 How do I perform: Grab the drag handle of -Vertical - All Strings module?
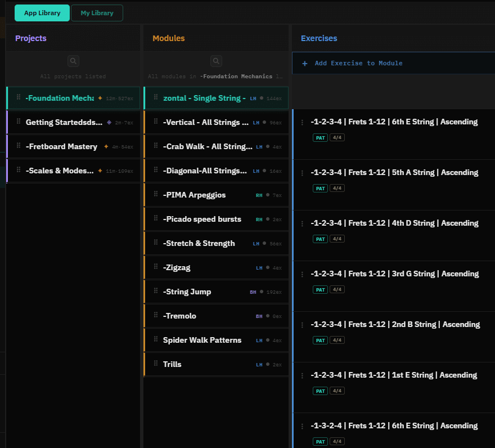point(156,121)
